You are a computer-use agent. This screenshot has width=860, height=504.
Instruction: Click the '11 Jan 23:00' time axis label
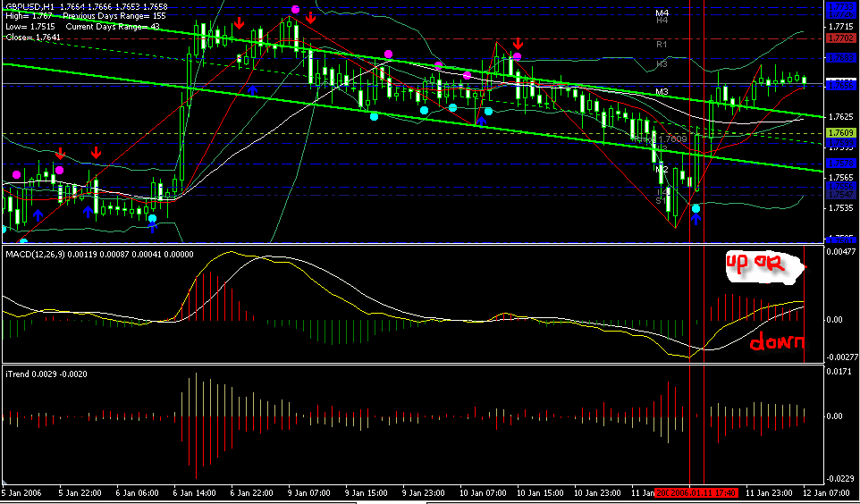coord(770,492)
